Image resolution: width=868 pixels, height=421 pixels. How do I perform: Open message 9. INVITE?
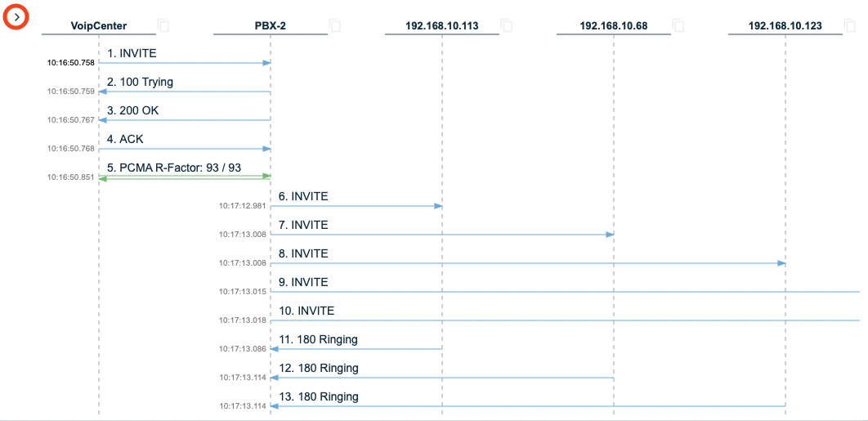[303, 283]
